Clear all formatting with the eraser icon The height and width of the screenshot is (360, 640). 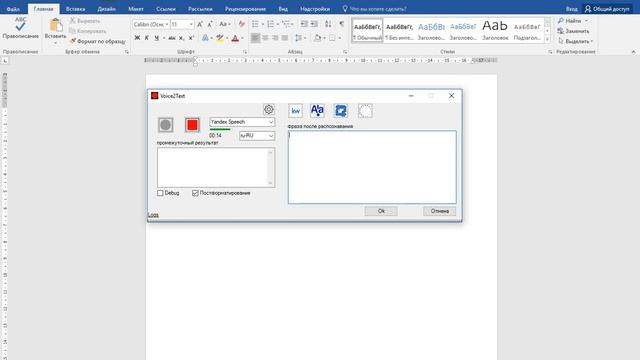coord(241,24)
